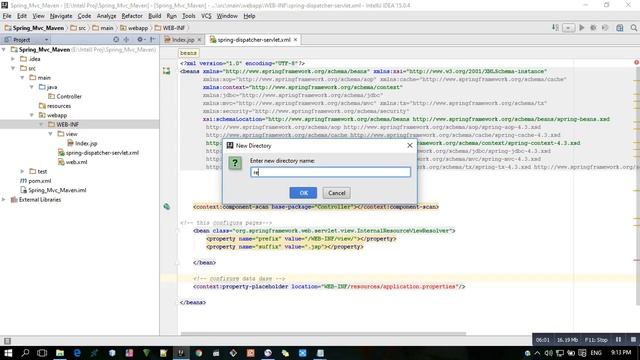Click the recorder stop square button
The width and height of the screenshot is (640, 360).
pyautogui.click(x=633, y=340)
